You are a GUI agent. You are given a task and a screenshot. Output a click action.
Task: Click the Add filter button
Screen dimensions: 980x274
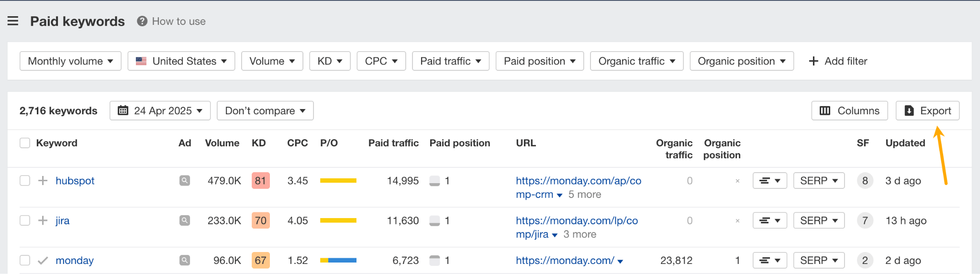838,61
